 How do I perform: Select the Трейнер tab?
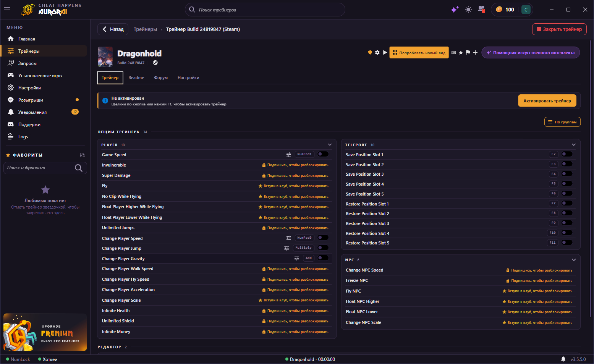pyautogui.click(x=110, y=78)
